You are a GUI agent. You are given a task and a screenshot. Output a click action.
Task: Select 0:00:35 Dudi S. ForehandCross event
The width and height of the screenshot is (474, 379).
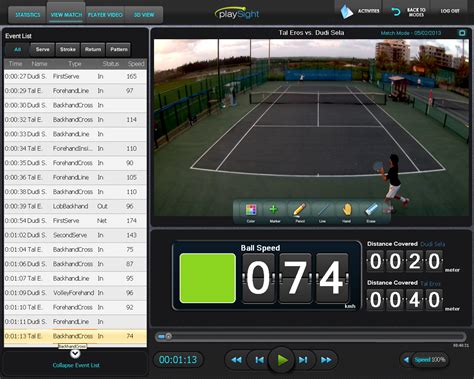(75, 163)
